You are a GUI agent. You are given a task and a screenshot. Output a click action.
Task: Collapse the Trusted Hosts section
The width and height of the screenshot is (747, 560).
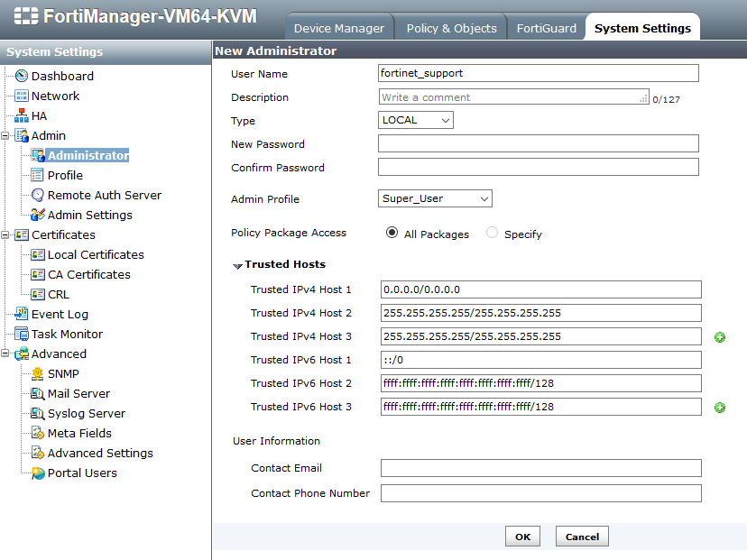pyautogui.click(x=238, y=266)
